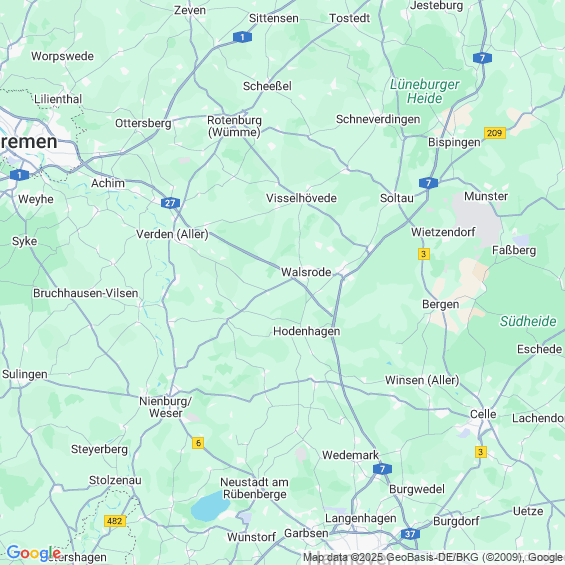The width and height of the screenshot is (565, 565).
Task: Click the Google logo
Action: (x=34, y=553)
